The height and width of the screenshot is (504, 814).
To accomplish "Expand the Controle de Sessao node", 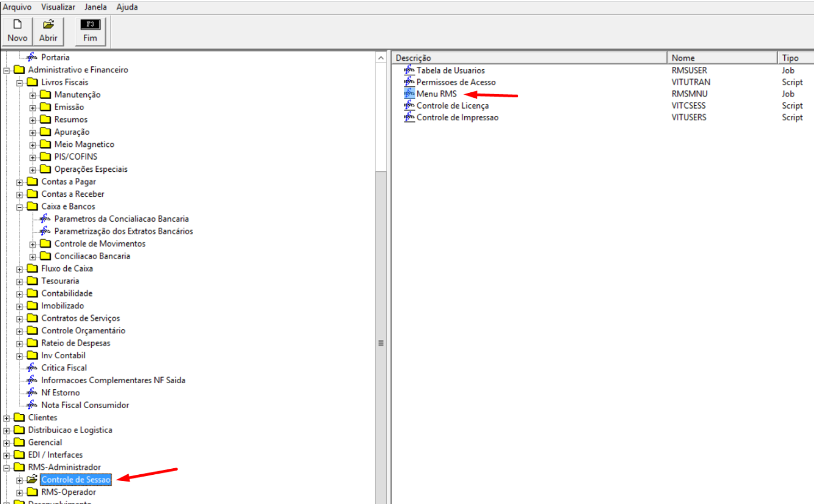I will tap(20, 480).
